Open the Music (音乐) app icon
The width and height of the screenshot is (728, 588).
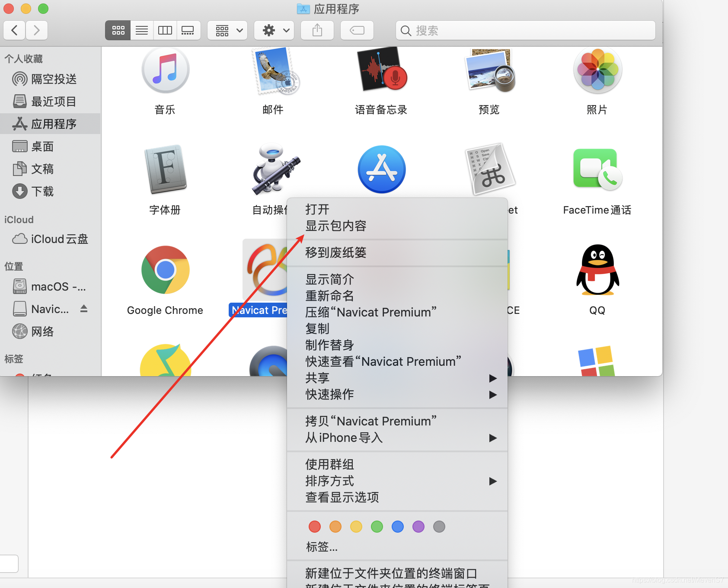point(165,70)
